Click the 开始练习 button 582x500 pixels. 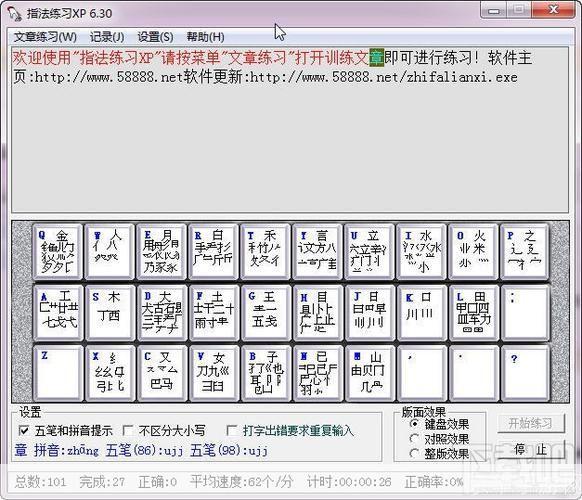[531, 424]
